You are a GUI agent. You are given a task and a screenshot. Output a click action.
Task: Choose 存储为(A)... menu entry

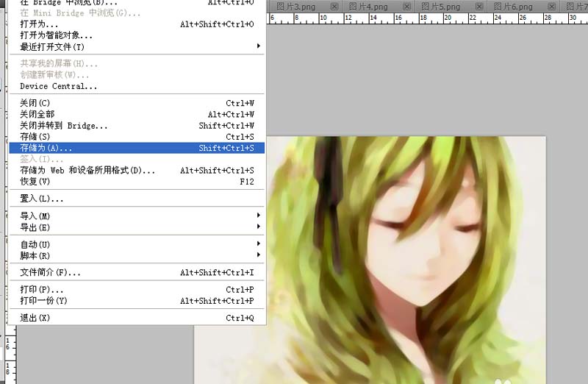[x=137, y=148]
